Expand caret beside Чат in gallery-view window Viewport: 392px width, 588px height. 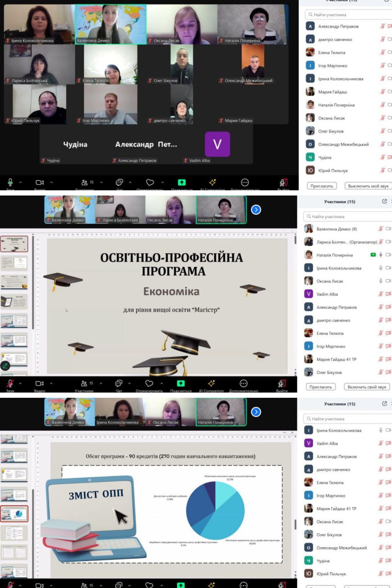click(130, 182)
